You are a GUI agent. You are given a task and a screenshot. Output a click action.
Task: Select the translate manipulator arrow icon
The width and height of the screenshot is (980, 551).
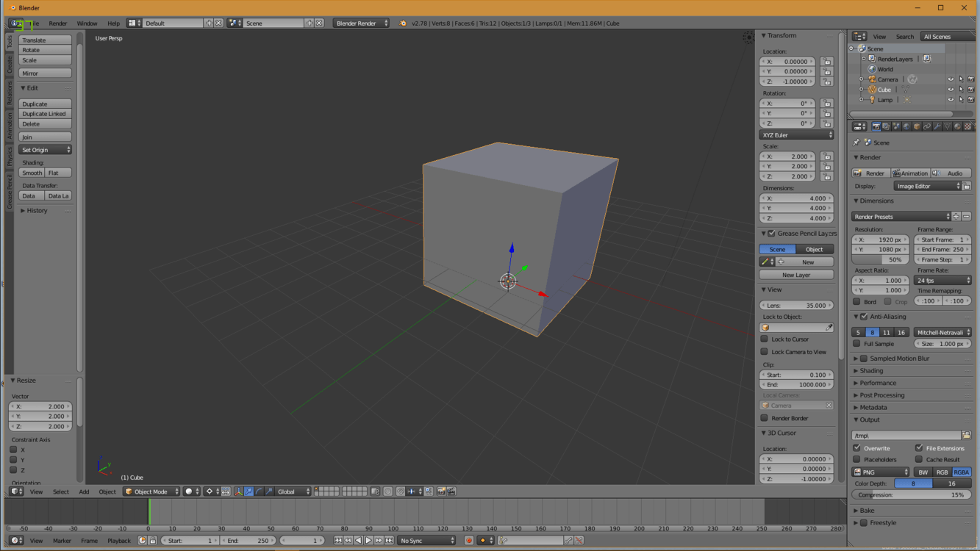coord(248,491)
